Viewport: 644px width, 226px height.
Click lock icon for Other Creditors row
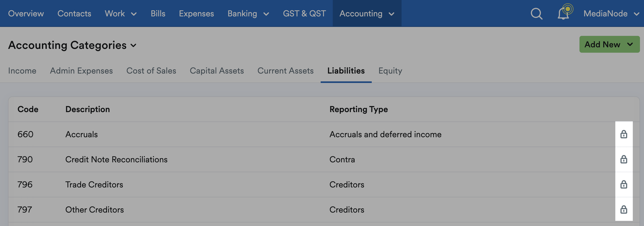coord(624,209)
